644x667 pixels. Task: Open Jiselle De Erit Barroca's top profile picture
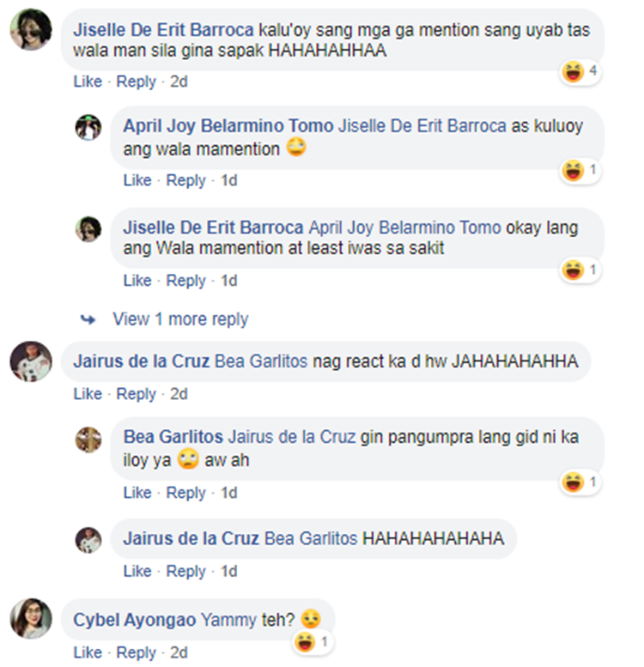tap(31, 29)
